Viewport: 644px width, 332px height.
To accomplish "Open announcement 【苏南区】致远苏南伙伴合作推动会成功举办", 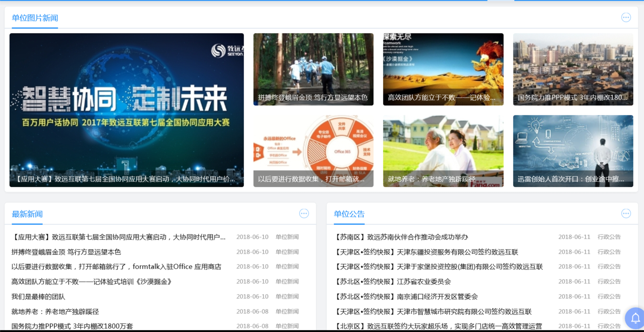I will click(x=401, y=237).
